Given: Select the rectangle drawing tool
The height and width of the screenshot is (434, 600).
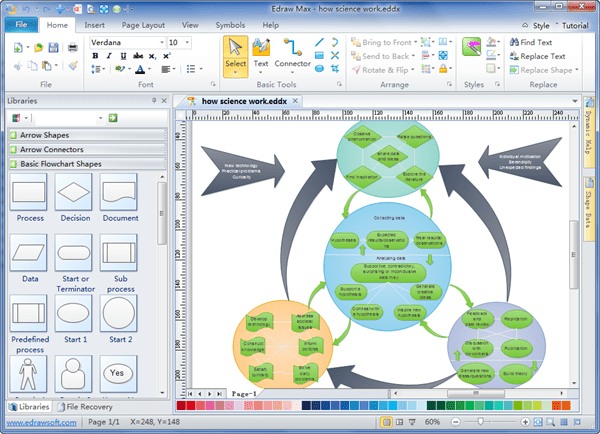Looking at the screenshot, I should click(x=320, y=55).
